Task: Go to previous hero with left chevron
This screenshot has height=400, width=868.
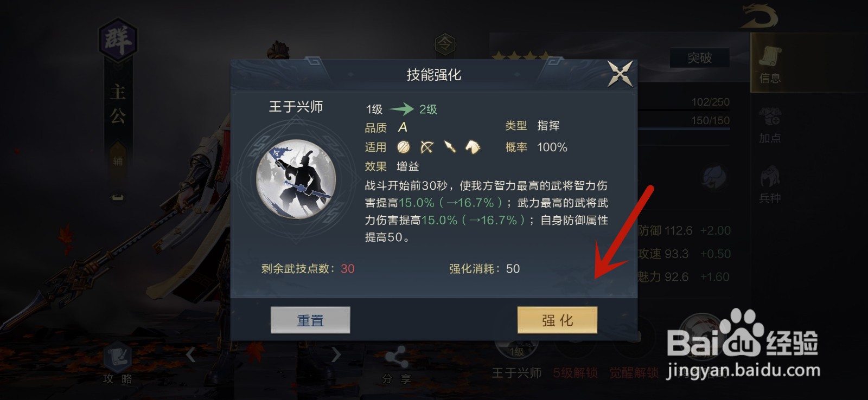Action: tap(190, 355)
